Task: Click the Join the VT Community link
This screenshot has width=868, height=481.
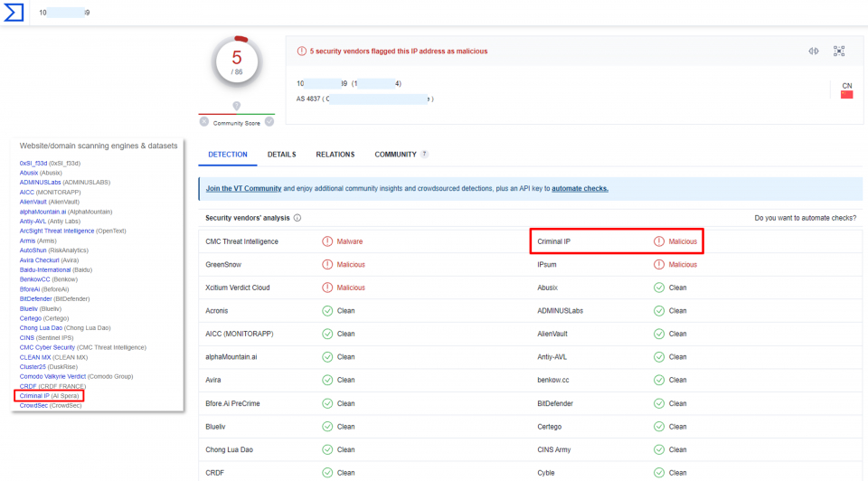Action: 243,189
